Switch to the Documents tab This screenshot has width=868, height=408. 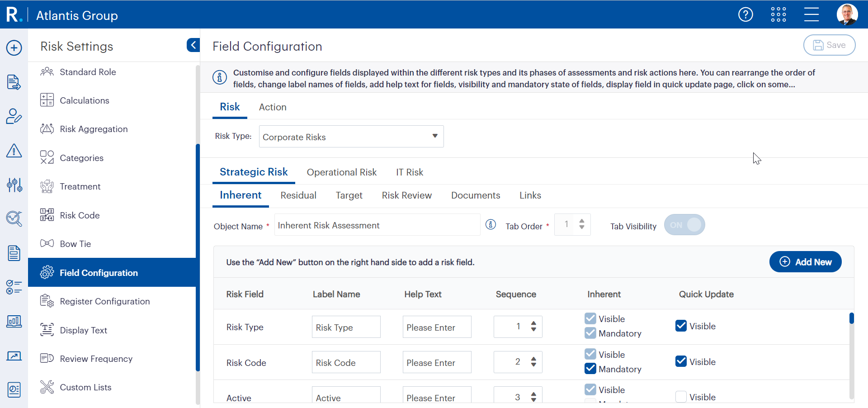pyautogui.click(x=476, y=195)
